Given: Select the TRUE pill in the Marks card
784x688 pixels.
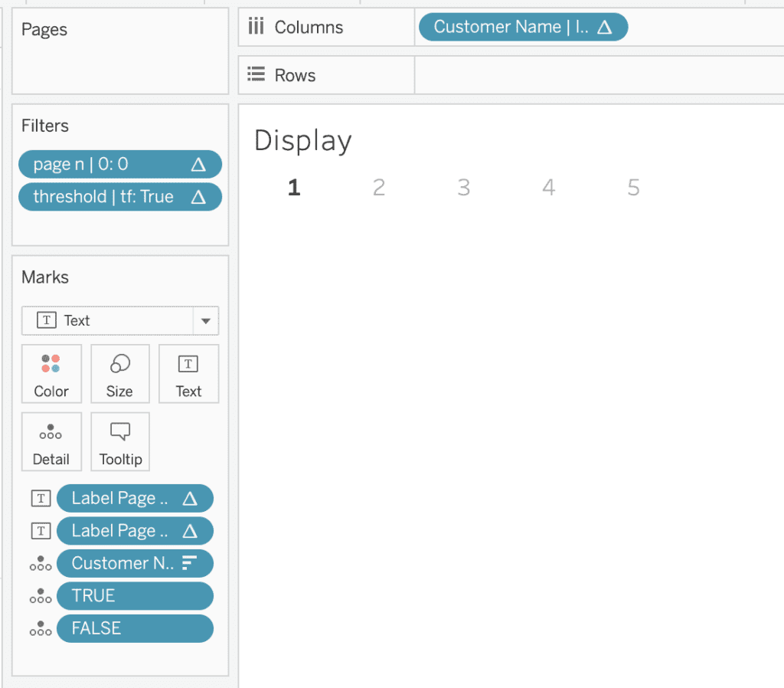Looking at the screenshot, I should (135, 595).
